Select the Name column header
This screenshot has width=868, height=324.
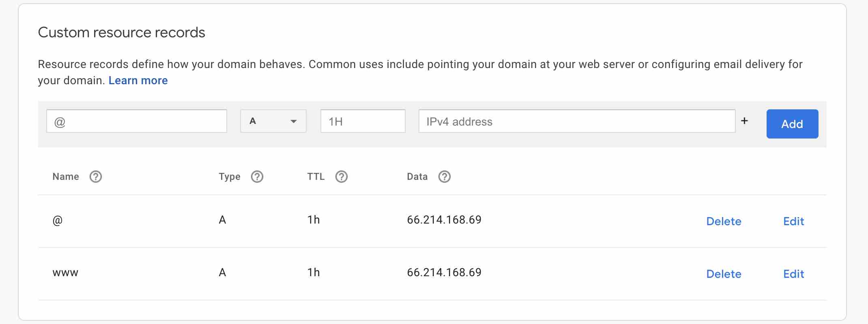click(66, 177)
